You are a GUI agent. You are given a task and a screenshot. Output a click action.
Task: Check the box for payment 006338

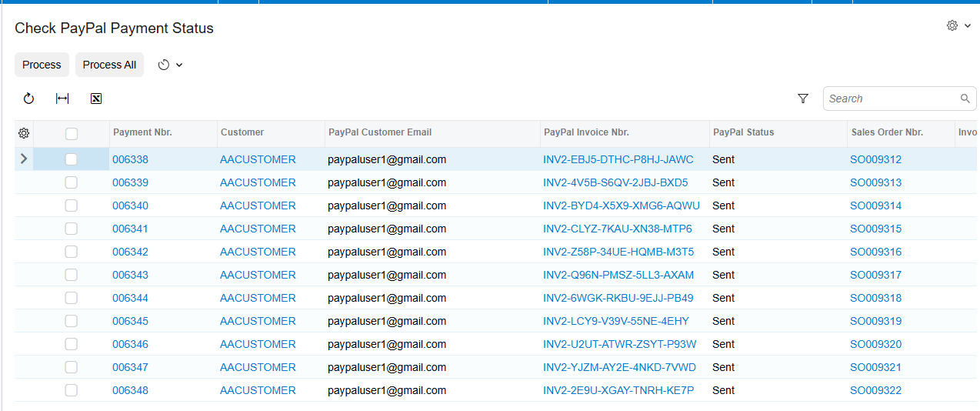pyautogui.click(x=72, y=159)
